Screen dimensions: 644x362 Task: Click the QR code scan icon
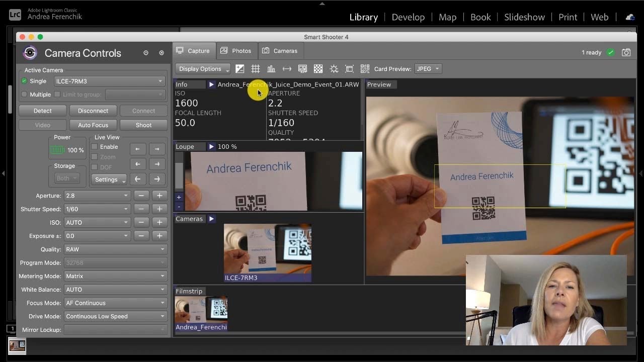(365, 69)
